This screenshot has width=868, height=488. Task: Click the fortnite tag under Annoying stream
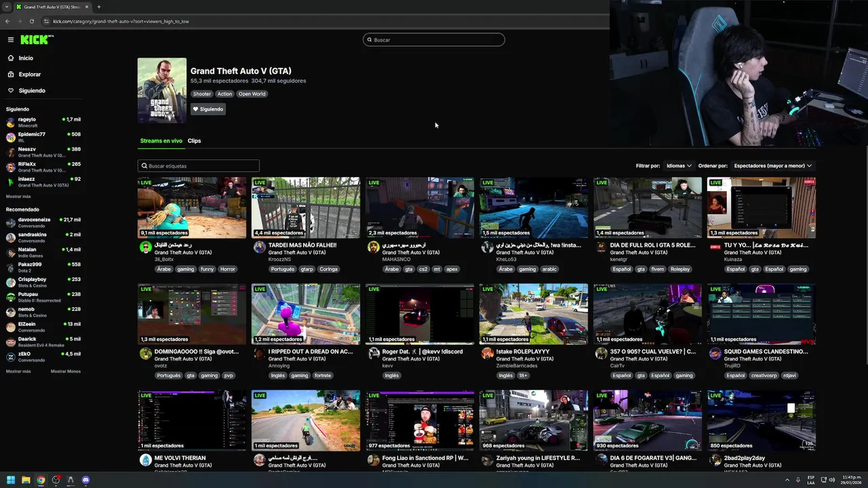323,375
